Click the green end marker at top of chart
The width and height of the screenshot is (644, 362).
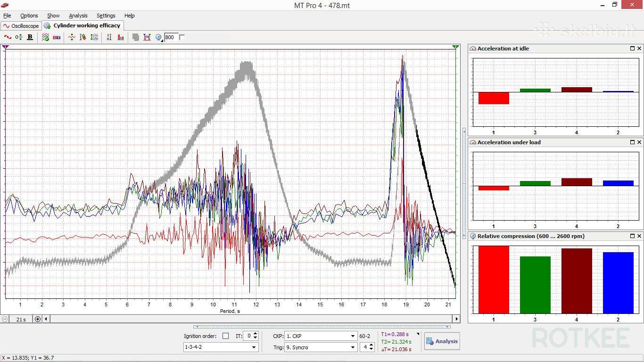coord(455,47)
